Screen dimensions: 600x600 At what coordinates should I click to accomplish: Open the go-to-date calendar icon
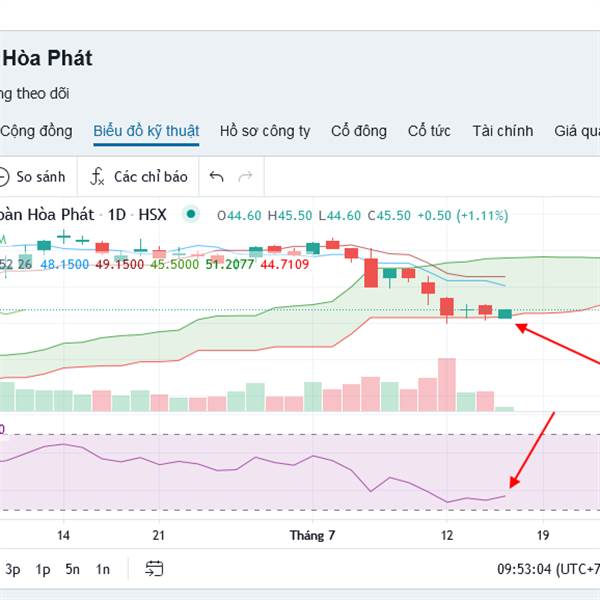point(154,569)
